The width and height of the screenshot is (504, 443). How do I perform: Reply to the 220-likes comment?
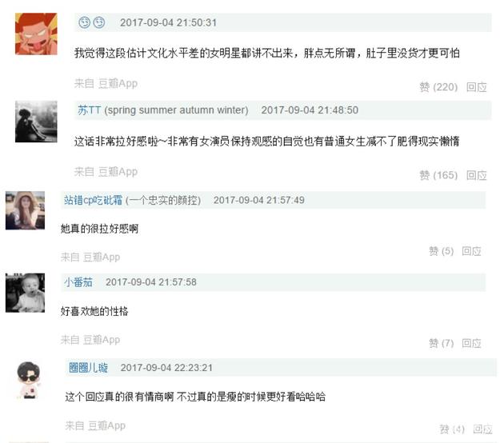tap(477, 87)
